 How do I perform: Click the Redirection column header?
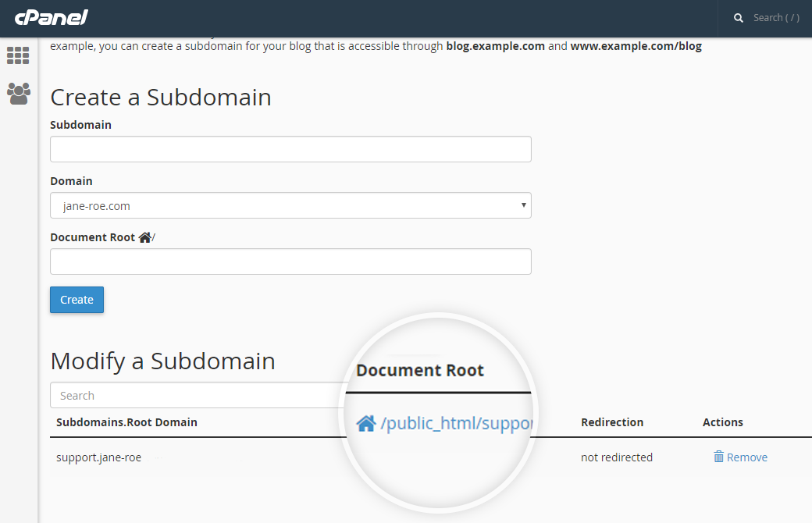[612, 422]
